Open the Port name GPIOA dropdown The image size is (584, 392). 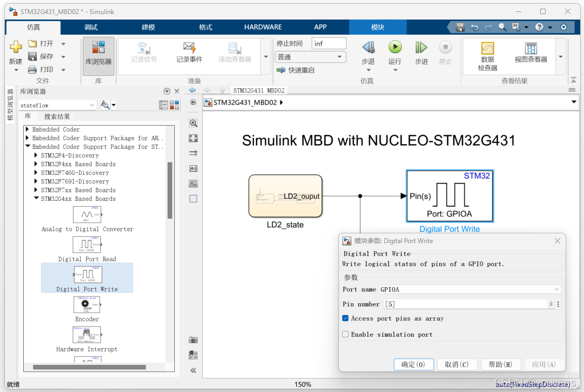[x=470, y=289]
